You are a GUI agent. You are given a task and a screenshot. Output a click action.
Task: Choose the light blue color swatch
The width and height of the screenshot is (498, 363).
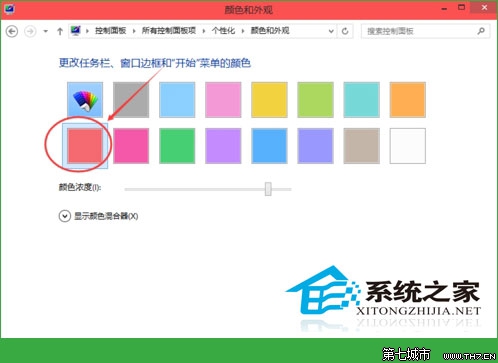[x=177, y=100]
